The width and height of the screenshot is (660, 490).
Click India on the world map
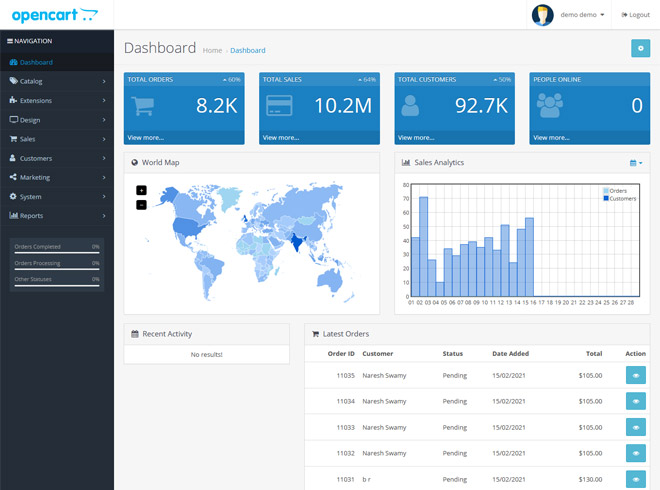[x=298, y=242]
